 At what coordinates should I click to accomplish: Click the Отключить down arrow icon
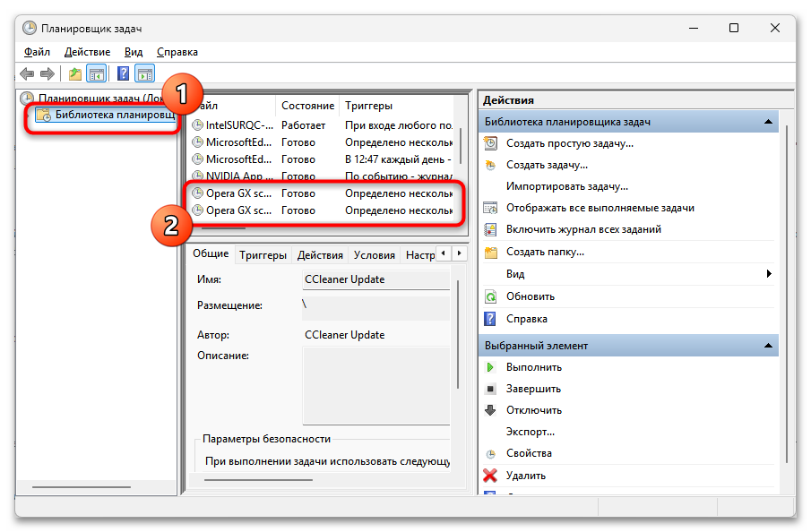490,410
